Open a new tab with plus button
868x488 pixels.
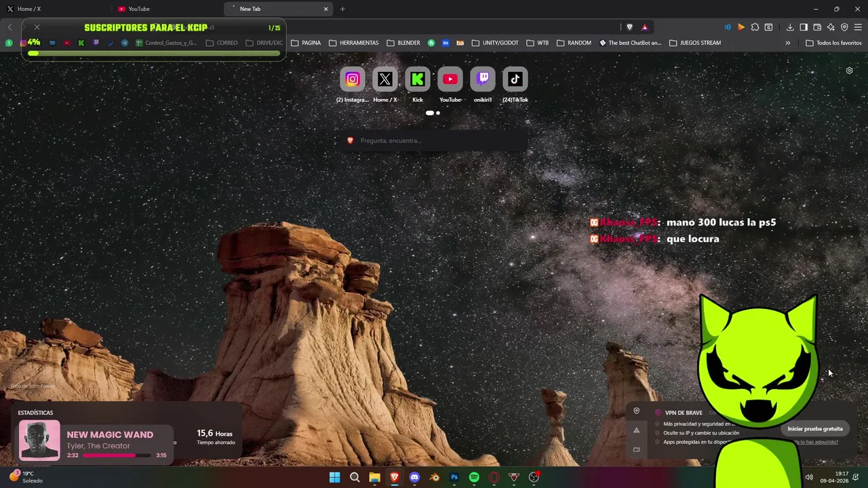(342, 9)
